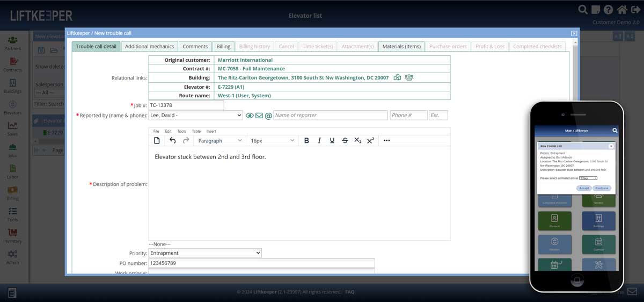
Task: Go to home using the header house icon
Action: (x=621, y=10)
